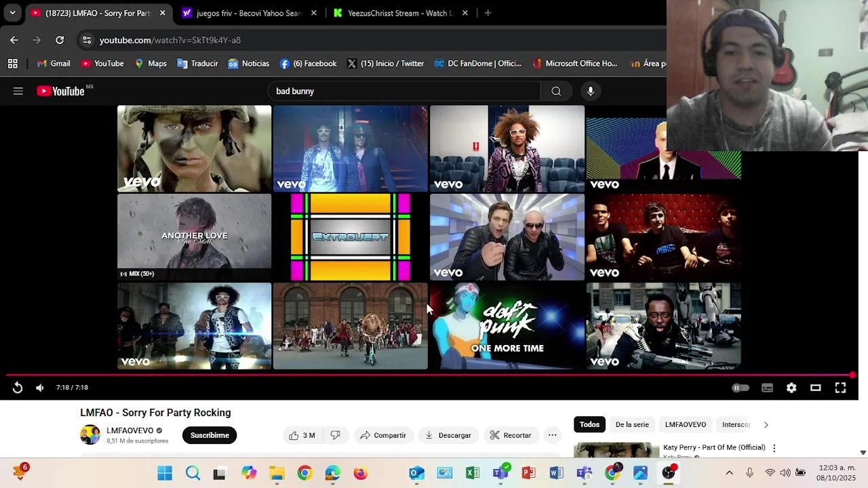The height and width of the screenshot is (488, 868).
Task: Switch to the YeezusChrisst Stream tab
Action: (400, 13)
